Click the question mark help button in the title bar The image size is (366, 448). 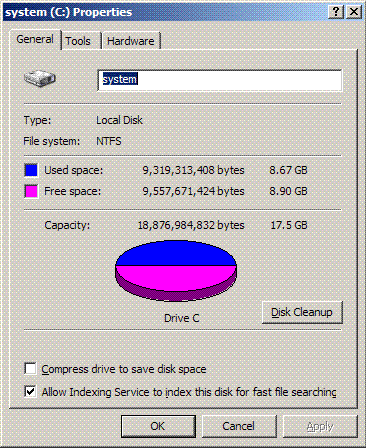coord(336,12)
